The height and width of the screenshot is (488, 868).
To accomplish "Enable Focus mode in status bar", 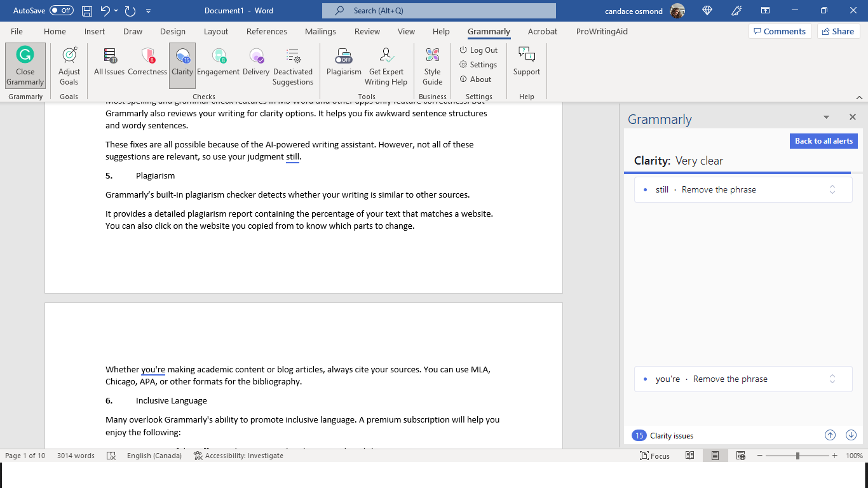I will [x=655, y=456].
